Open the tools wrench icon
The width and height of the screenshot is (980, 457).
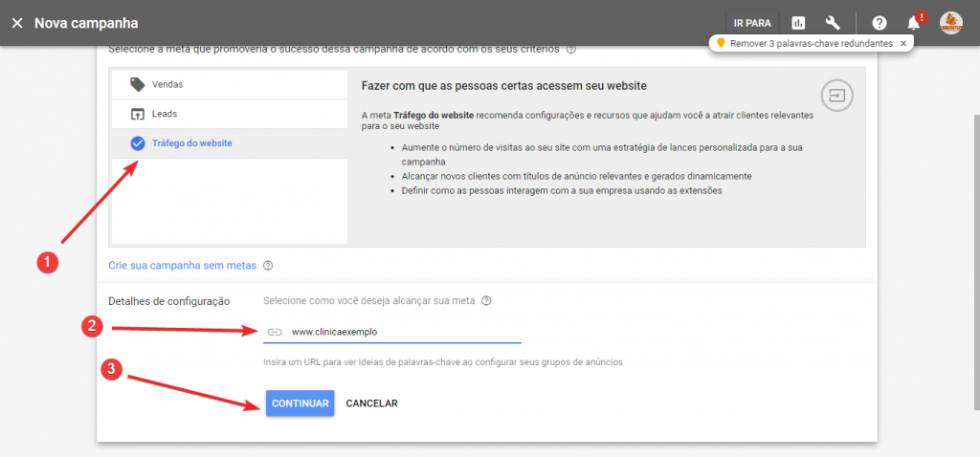tap(832, 23)
